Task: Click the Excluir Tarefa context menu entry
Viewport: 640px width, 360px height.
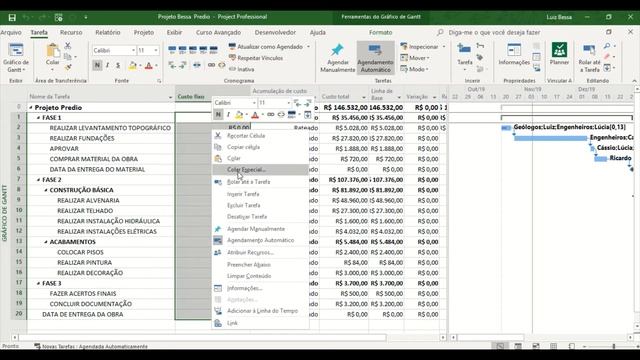Action: tap(260, 206)
